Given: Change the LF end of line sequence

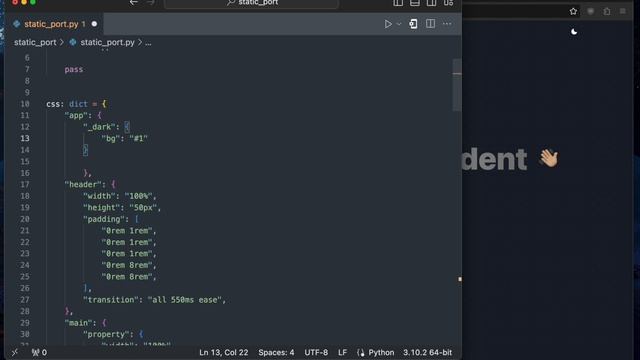Looking at the screenshot, I should coord(342,353).
